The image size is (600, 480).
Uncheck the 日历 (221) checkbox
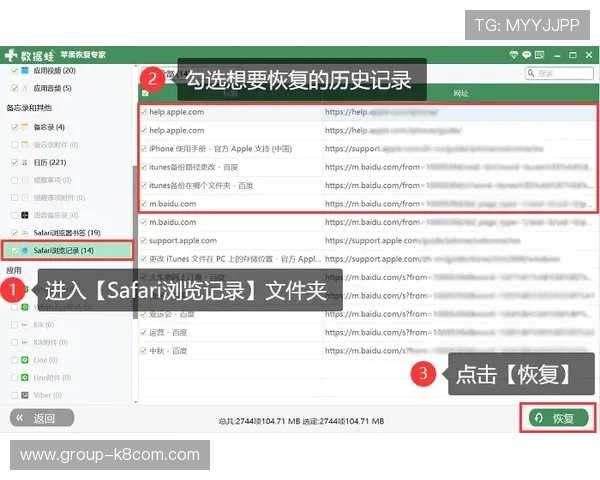15,162
